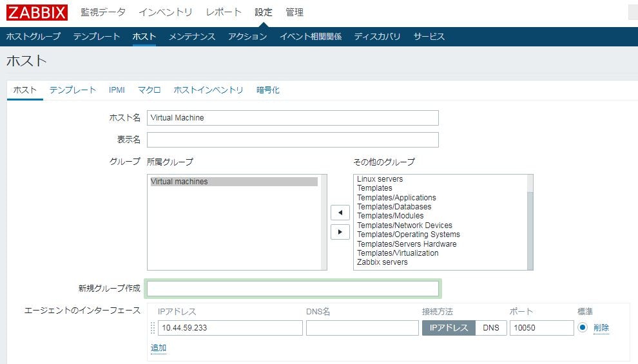
Task: Go to ディスカバリ submenu
Action: pyautogui.click(x=377, y=37)
